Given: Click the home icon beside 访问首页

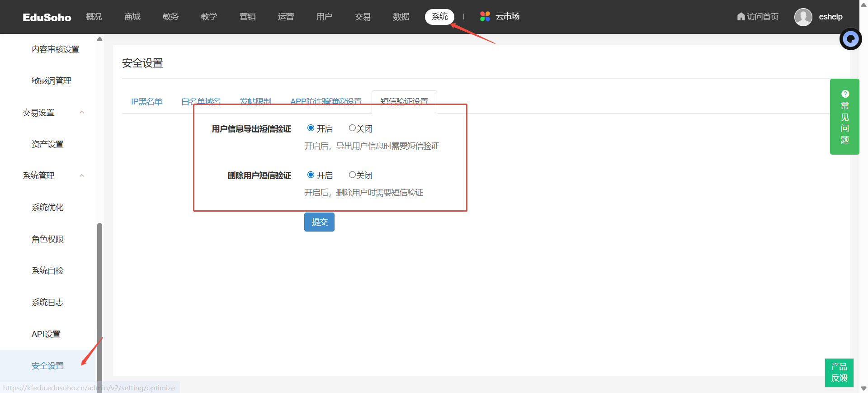Looking at the screenshot, I should (x=741, y=17).
